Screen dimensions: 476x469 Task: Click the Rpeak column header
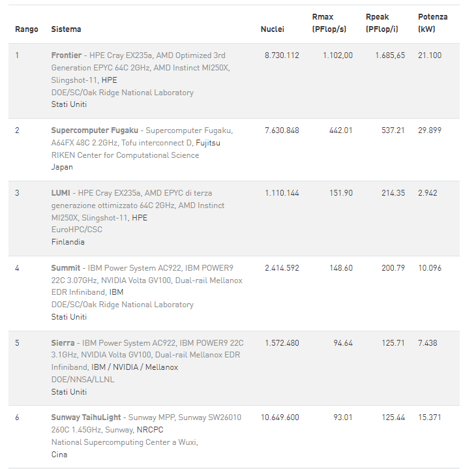[383, 23]
